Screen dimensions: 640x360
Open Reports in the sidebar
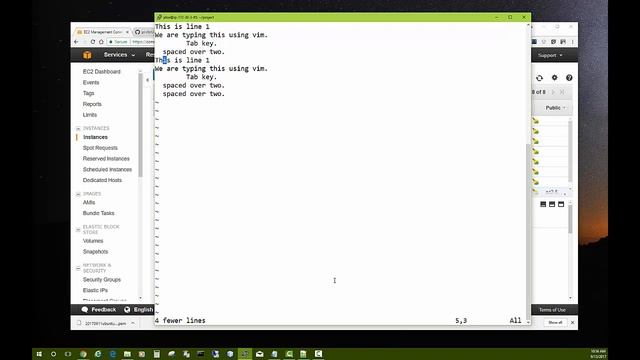tap(92, 104)
